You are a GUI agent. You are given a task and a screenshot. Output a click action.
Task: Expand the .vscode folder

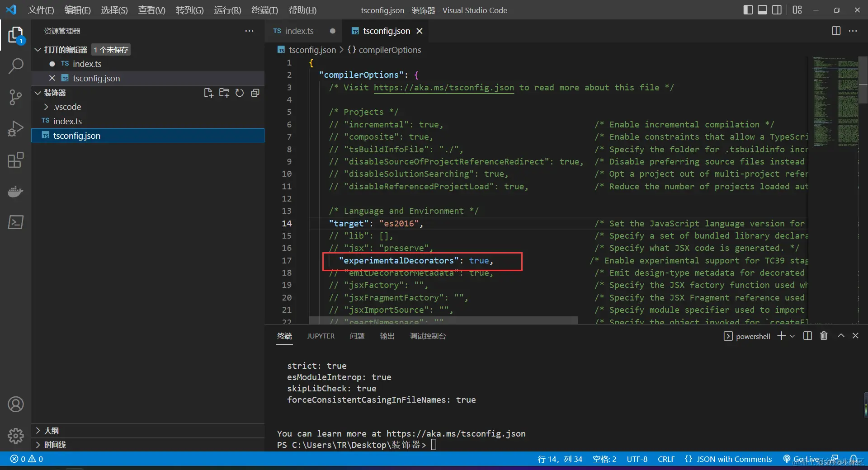[x=46, y=107]
